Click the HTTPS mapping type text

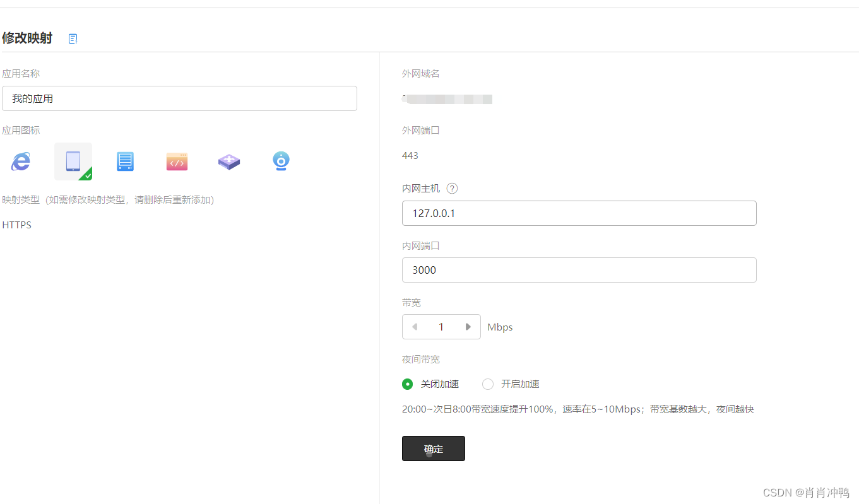[17, 225]
